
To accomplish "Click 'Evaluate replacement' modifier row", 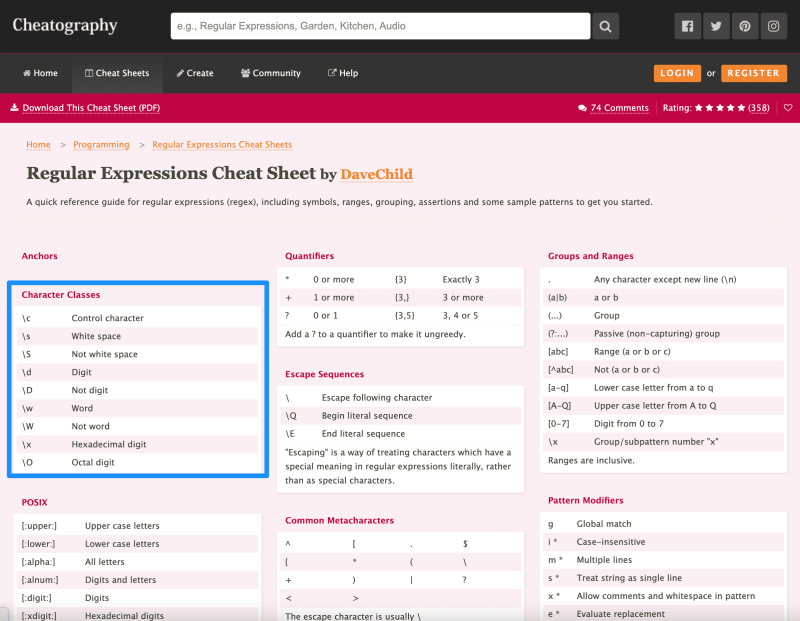I will (663, 613).
